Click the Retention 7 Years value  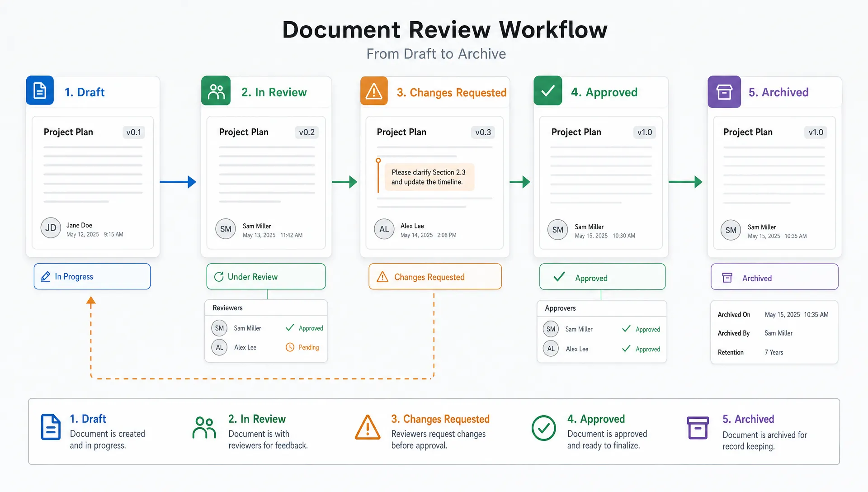pos(774,353)
